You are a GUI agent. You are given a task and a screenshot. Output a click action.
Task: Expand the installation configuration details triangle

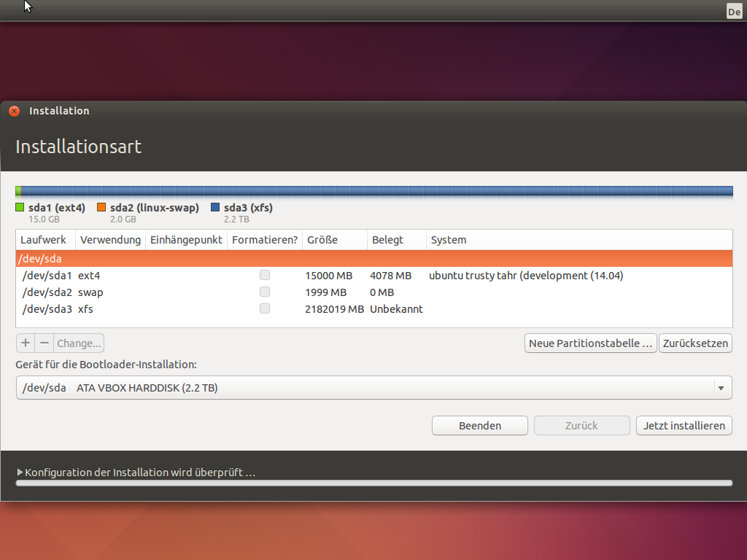click(x=20, y=472)
